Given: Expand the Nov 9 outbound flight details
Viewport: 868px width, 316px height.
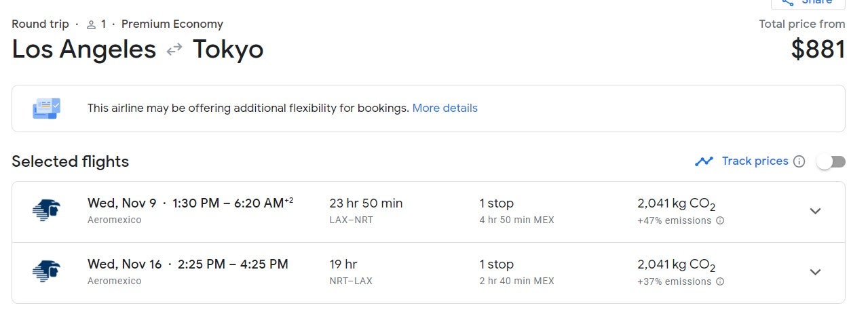Looking at the screenshot, I should (x=816, y=211).
